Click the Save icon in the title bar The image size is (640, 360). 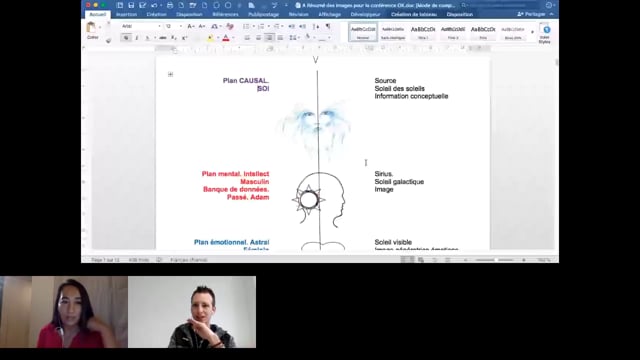point(131,5)
